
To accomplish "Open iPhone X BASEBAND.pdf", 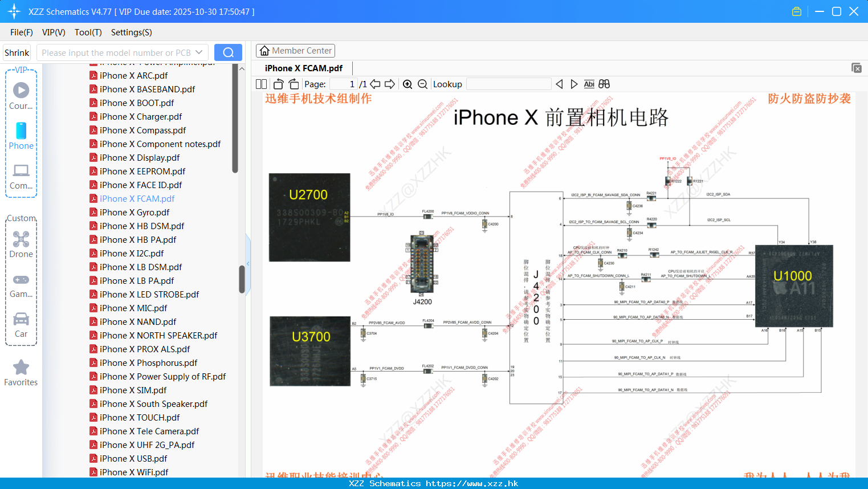I will pyautogui.click(x=147, y=89).
